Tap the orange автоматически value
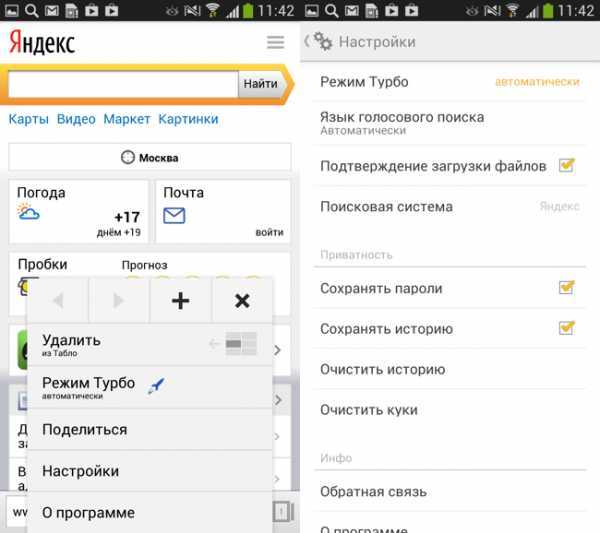This screenshot has height=533, width=600. point(537,82)
